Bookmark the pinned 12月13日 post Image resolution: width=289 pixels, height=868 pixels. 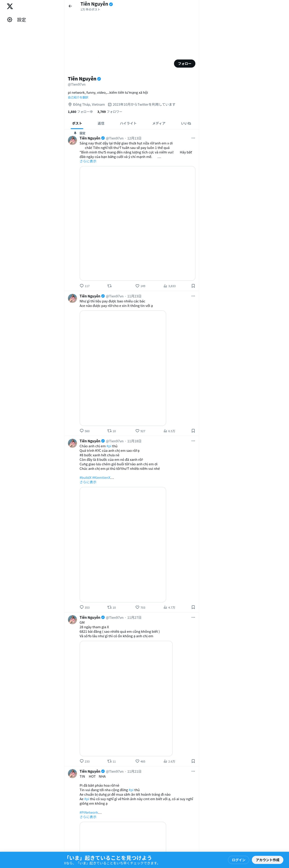coord(193,286)
